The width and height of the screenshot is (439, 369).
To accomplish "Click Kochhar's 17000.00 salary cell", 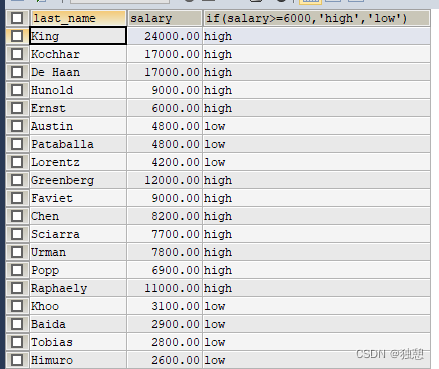I will pos(165,54).
